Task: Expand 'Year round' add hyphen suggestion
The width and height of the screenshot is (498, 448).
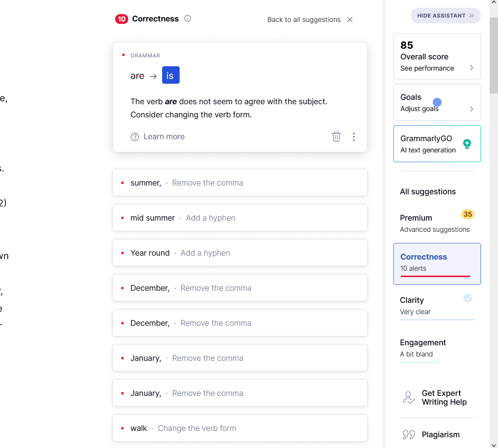Action: (x=240, y=253)
